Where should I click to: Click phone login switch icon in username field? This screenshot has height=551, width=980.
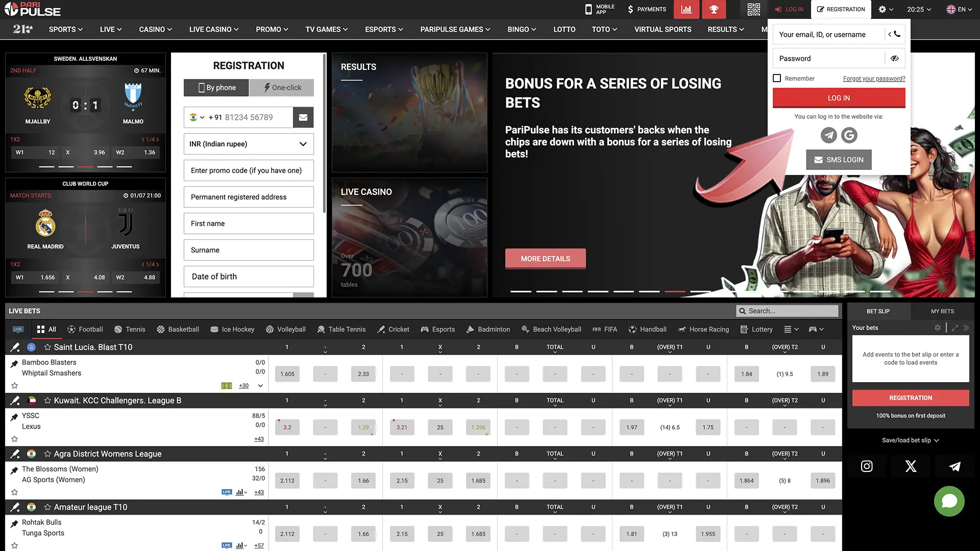click(894, 34)
